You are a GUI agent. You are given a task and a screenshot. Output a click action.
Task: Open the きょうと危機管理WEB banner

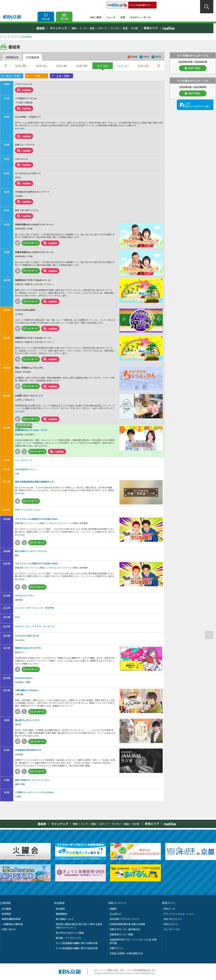[80, 873]
